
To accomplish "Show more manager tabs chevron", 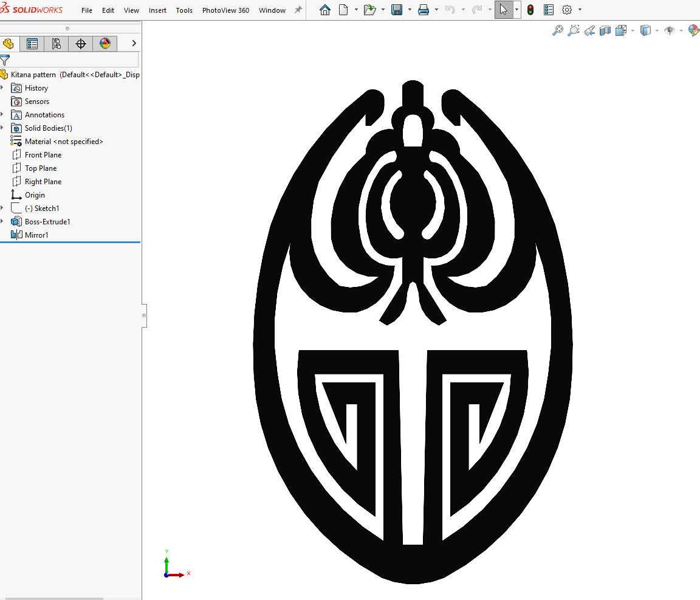I will (134, 43).
